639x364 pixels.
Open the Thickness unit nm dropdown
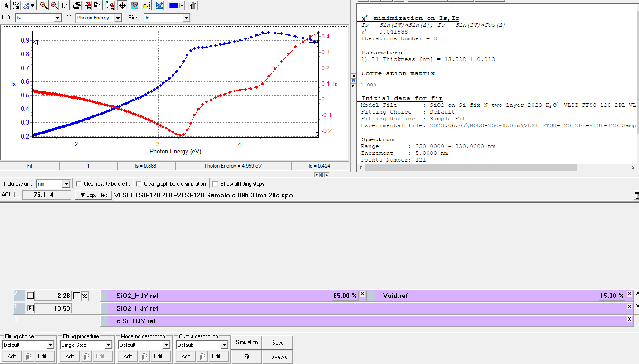pyautogui.click(x=66, y=184)
